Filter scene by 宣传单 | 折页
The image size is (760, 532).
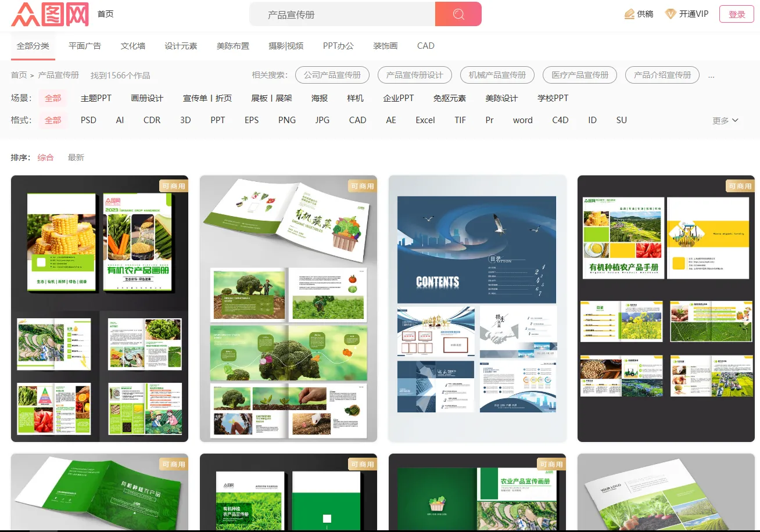[207, 98]
